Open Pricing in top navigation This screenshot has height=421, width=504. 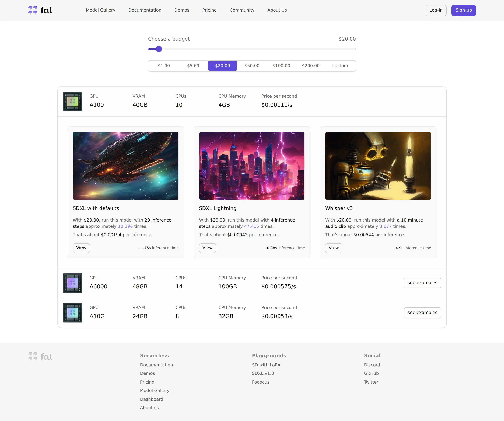click(209, 10)
